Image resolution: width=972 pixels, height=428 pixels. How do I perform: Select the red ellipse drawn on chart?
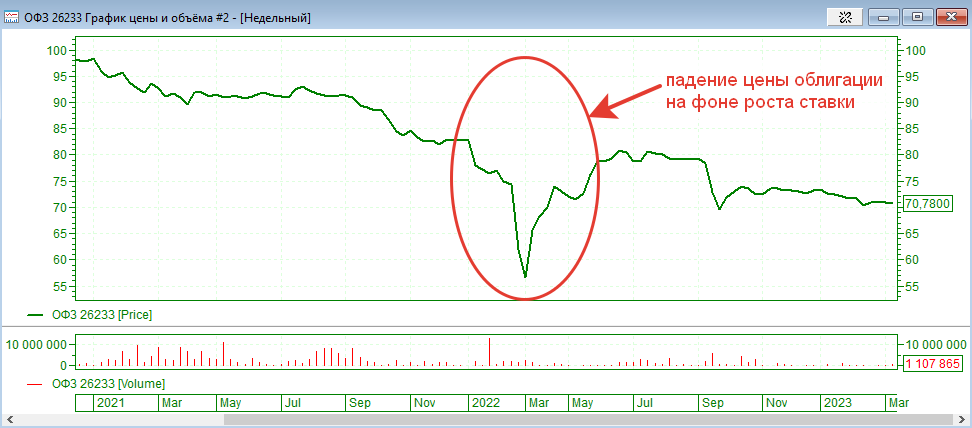pyautogui.click(x=450, y=178)
